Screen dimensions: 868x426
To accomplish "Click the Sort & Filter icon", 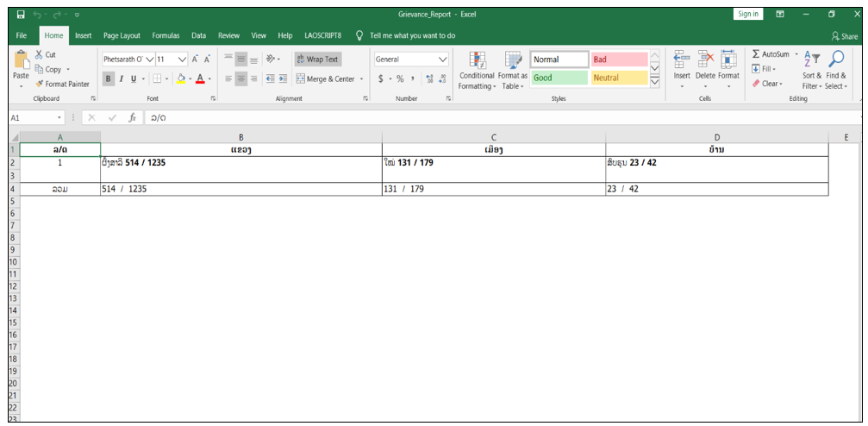I will tap(812, 60).
